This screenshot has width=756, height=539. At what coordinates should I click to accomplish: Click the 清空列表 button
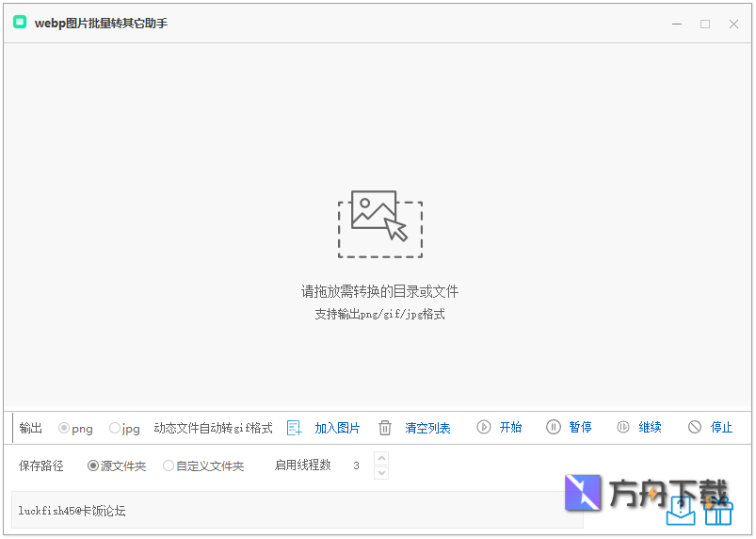coord(427,428)
